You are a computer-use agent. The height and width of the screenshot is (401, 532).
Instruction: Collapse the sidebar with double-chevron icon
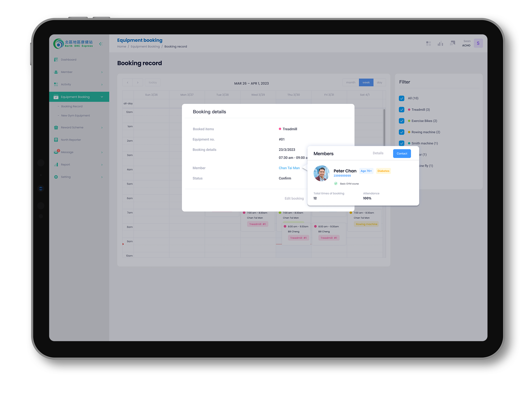pos(101,44)
